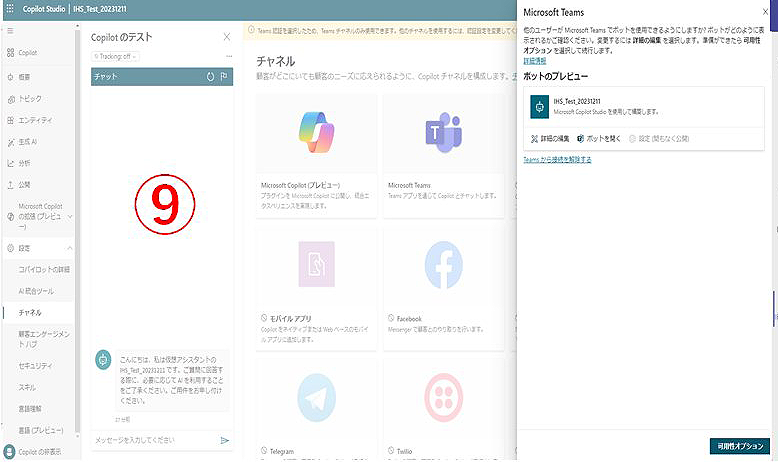This screenshot has width=778, height=462.
Task: Open 顧客エンゲージメント ハブ settings page
Action: coord(44,339)
